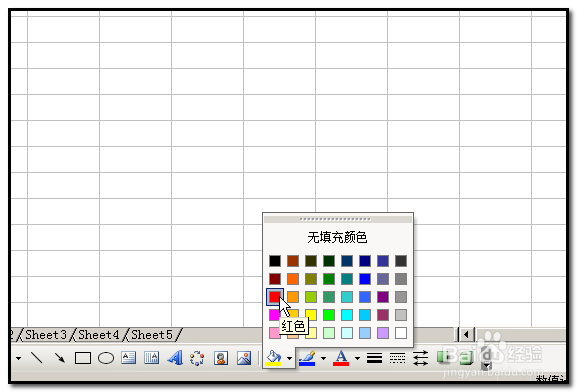Image resolution: width=577 pixels, height=392 pixels.
Task: Open the Clip Art inserter
Action: (x=221, y=358)
